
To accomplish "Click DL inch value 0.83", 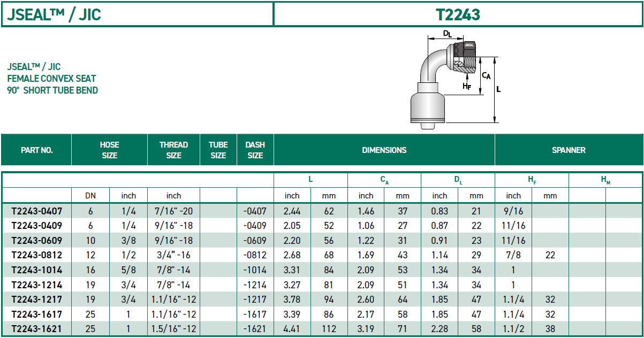I will [440, 211].
